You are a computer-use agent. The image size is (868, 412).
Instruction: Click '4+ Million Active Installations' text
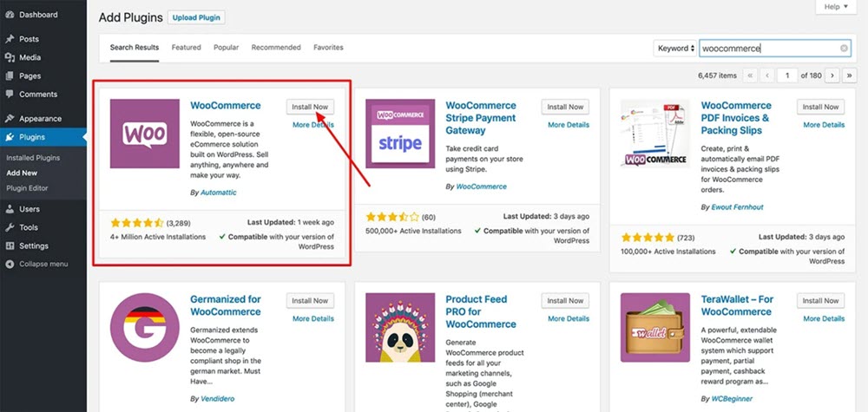[158, 237]
